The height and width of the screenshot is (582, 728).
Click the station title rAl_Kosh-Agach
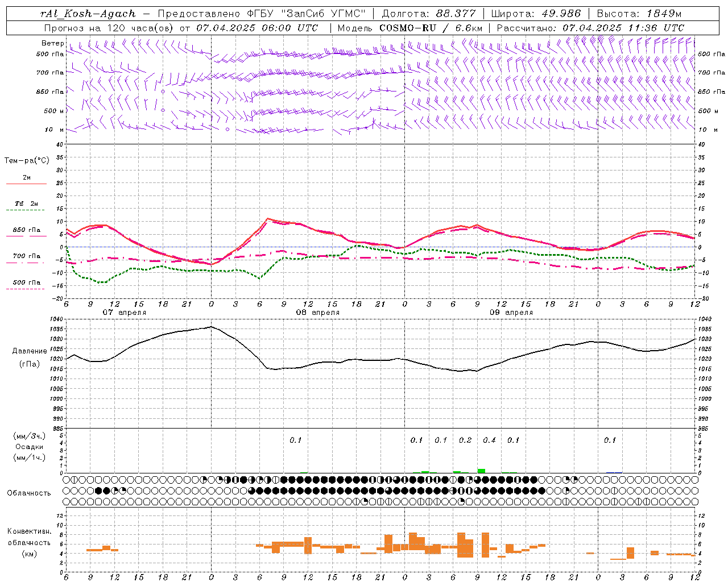coord(88,14)
